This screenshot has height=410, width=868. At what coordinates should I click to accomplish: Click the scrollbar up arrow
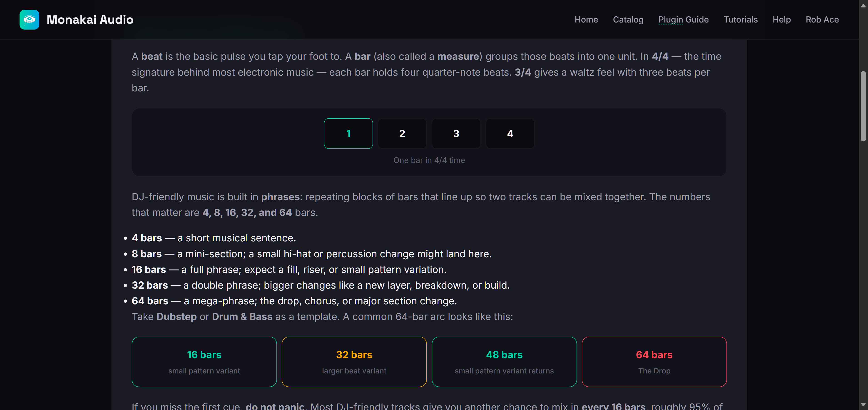(x=863, y=5)
